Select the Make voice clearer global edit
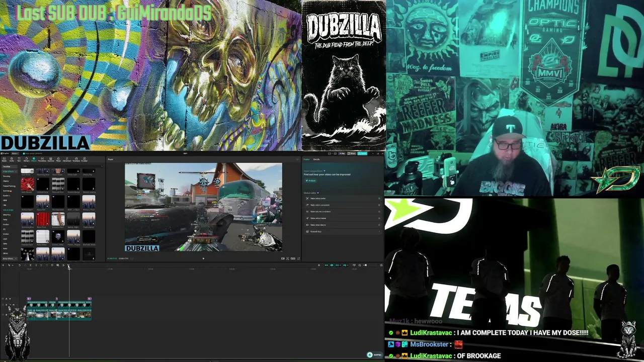 pos(342,218)
